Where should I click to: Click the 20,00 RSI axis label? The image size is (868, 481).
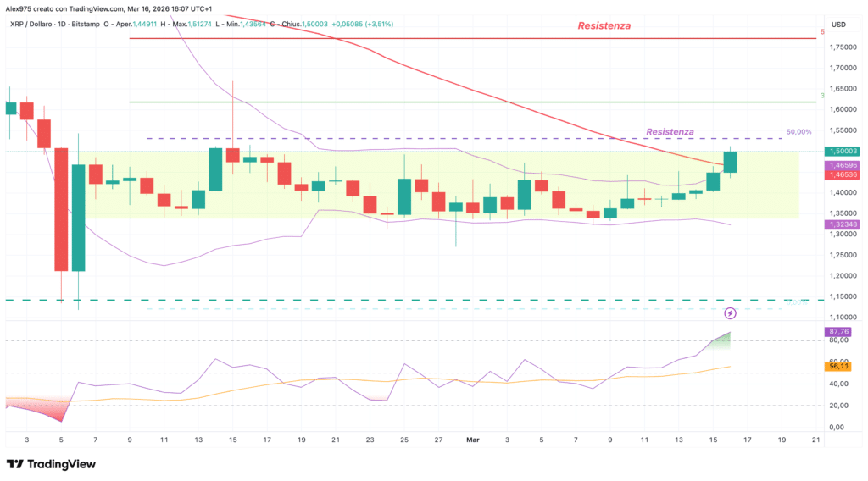coord(838,406)
